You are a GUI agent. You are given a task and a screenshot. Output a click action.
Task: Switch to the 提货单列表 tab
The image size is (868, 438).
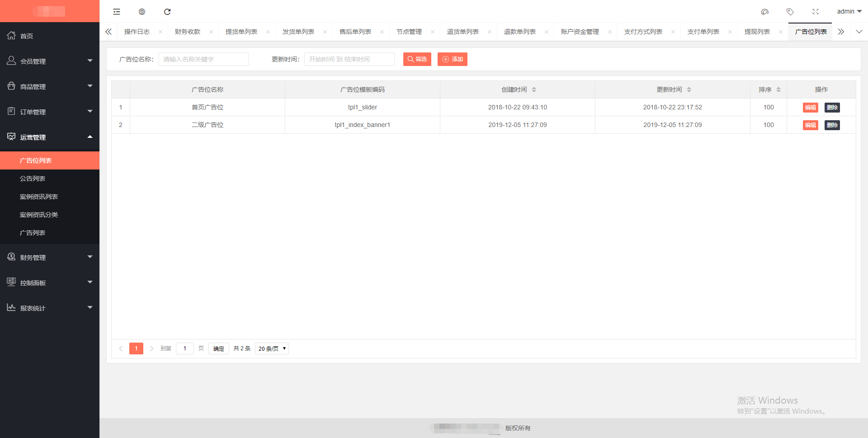[241, 32]
